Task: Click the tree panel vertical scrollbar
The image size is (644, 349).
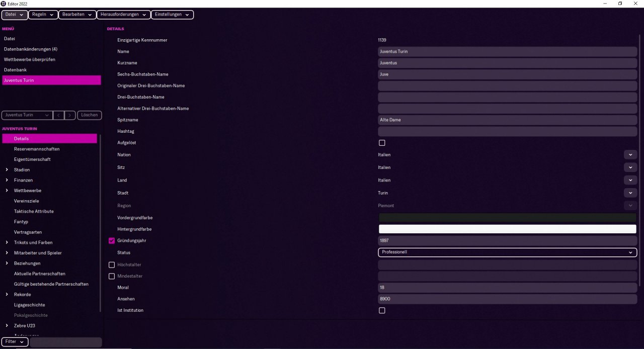Action: point(100,224)
